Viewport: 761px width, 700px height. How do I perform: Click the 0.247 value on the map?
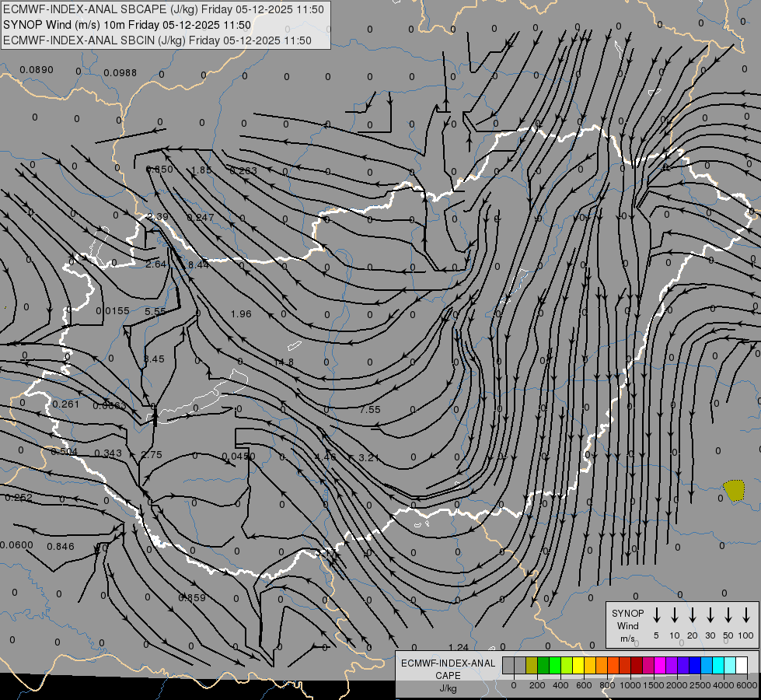pyautogui.click(x=201, y=218)
